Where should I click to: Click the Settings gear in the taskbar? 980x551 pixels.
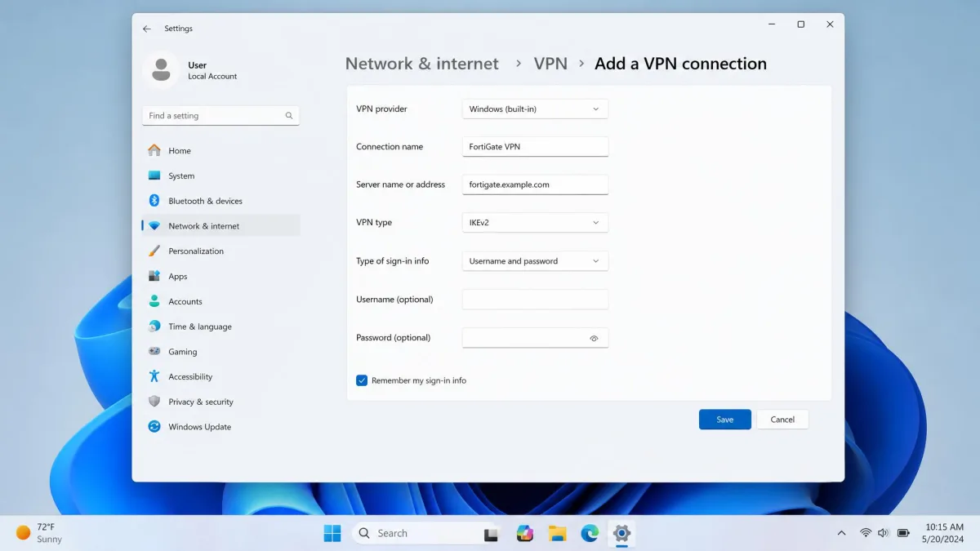pyautogui.click(x=621, y=533)
